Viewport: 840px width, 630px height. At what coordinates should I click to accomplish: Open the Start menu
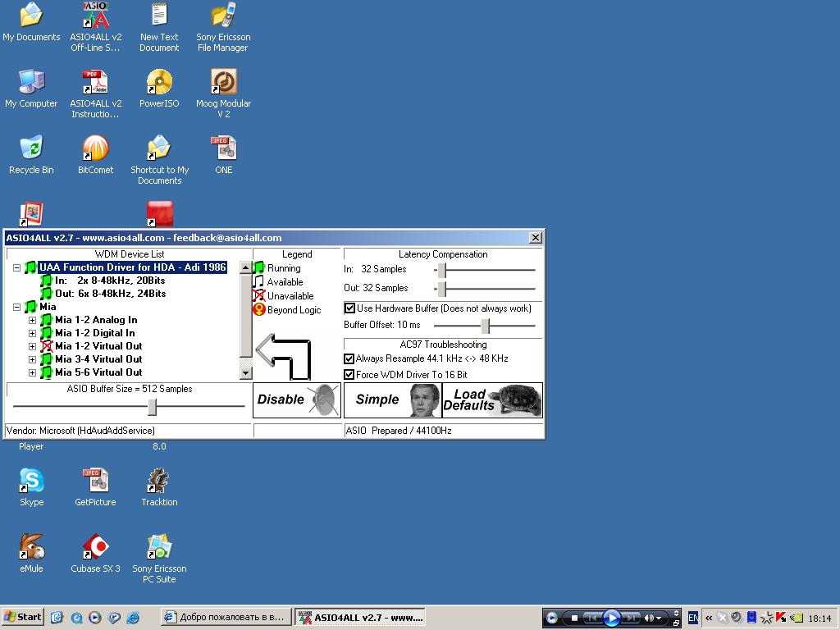pos(22,617)
